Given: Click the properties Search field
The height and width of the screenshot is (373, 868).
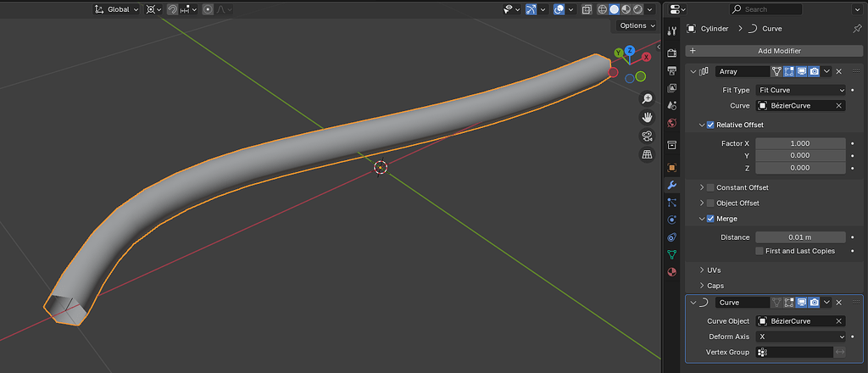Looking at the screenshot, I should 766,9.
